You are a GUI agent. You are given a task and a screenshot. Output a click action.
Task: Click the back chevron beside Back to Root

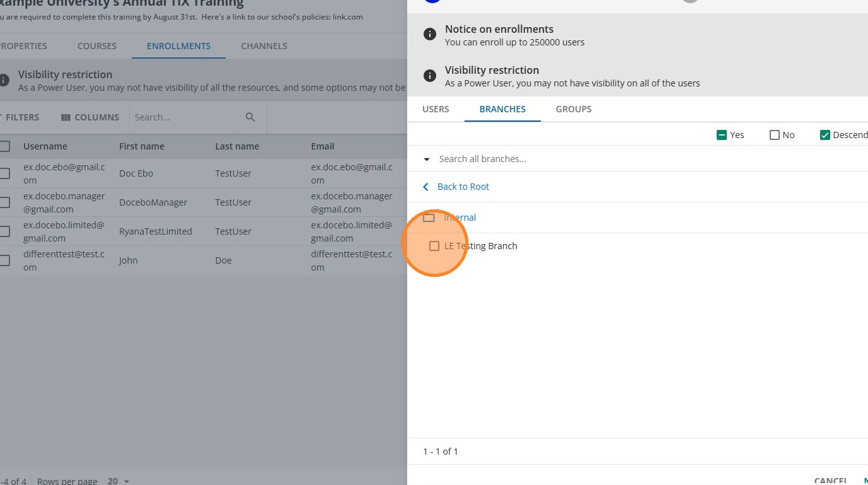[426, 187]
